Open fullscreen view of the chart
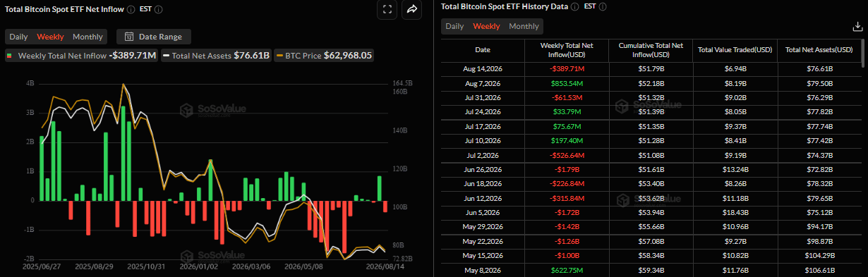 tap(386, 10)
